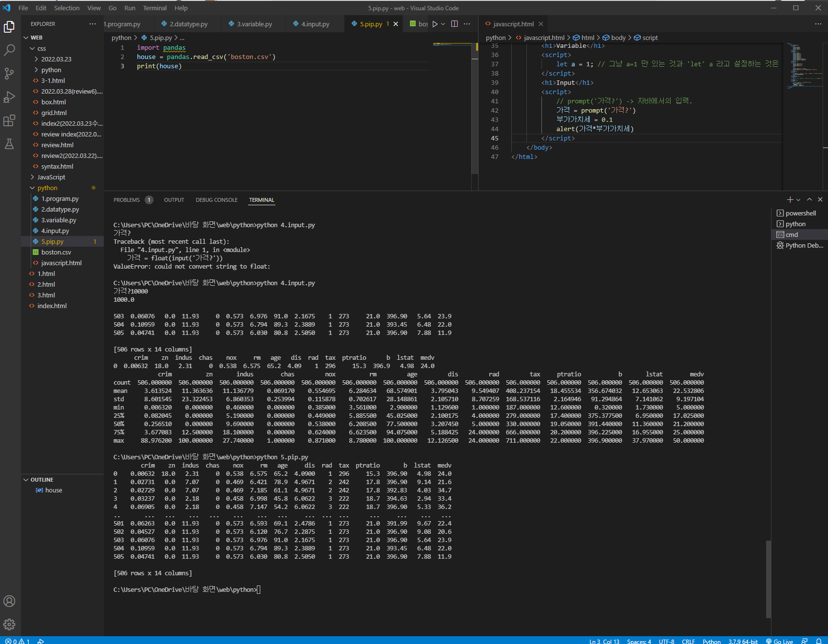The width and height of the screenshot is (828, 644).
Task: Collapse the OUTLINE section
Action: tap(42, 480)
